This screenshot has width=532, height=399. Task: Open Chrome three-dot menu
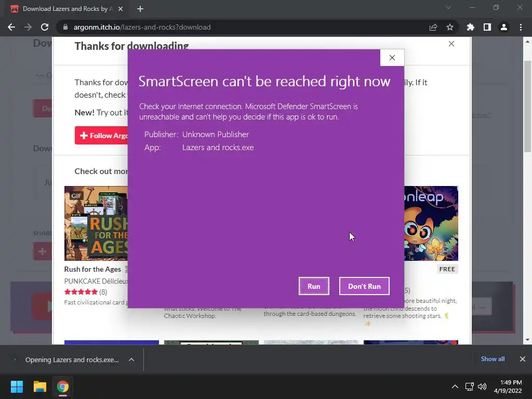pos(521,27)
